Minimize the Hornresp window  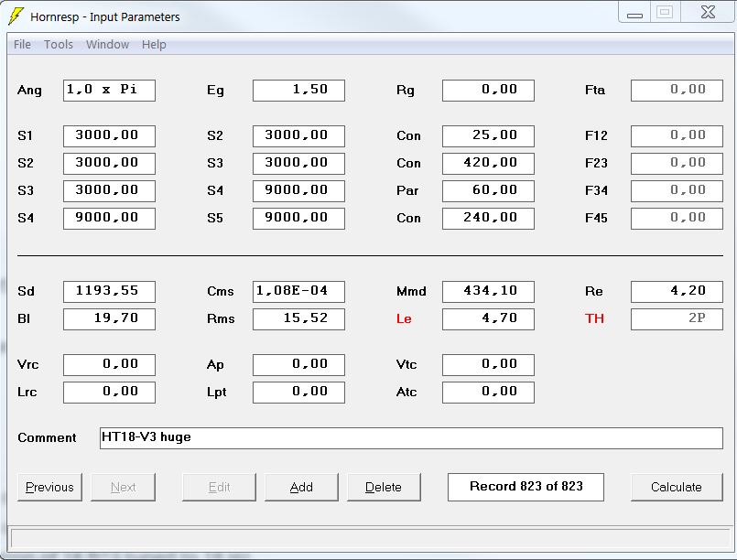click(634, 13)
